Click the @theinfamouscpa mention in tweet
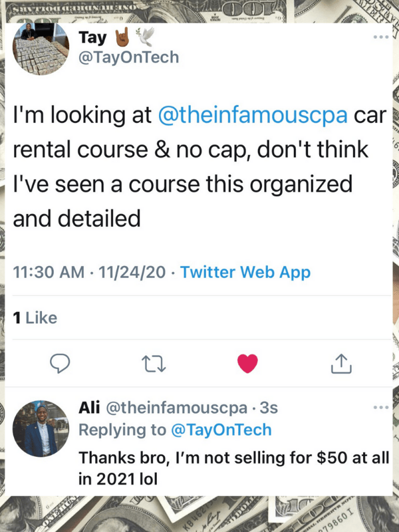This screenshot has height=532, width=399. (253, 114)
